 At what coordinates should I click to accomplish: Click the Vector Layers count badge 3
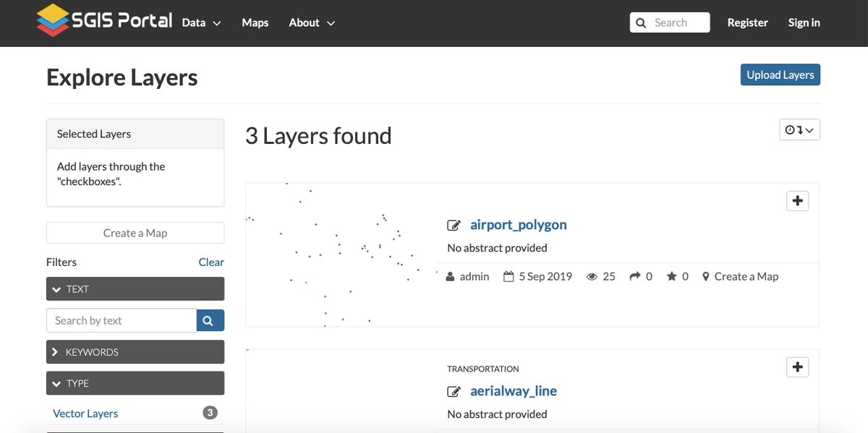(210, 413)
